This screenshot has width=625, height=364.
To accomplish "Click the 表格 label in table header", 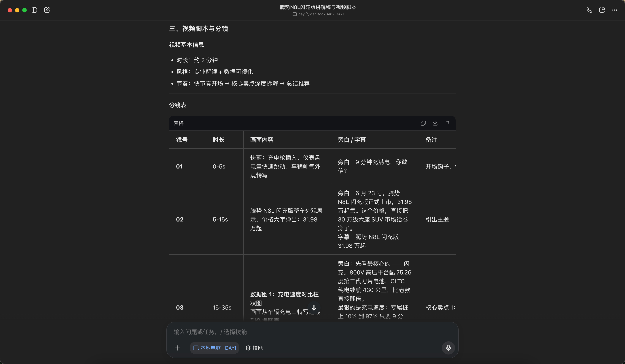I will pos(178,123).
